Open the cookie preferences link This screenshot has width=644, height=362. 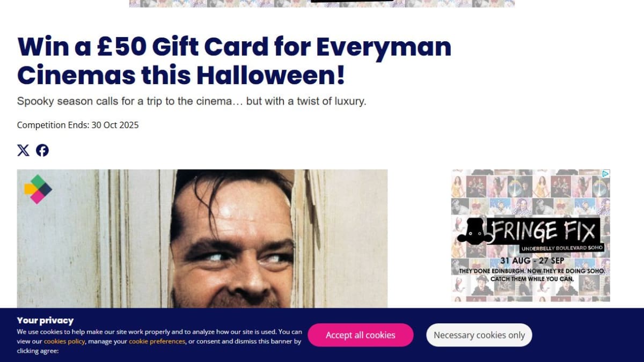[157, 341]
